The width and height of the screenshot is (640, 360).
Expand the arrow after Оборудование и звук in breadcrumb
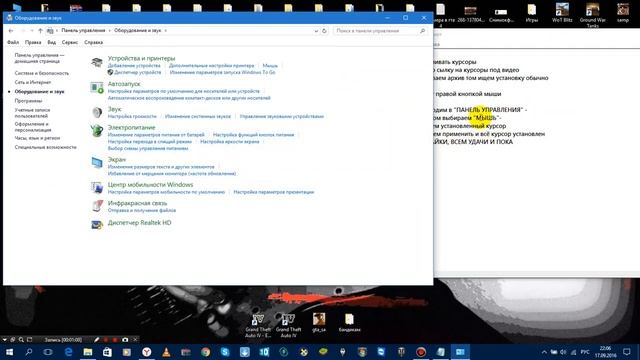point(165,31)
